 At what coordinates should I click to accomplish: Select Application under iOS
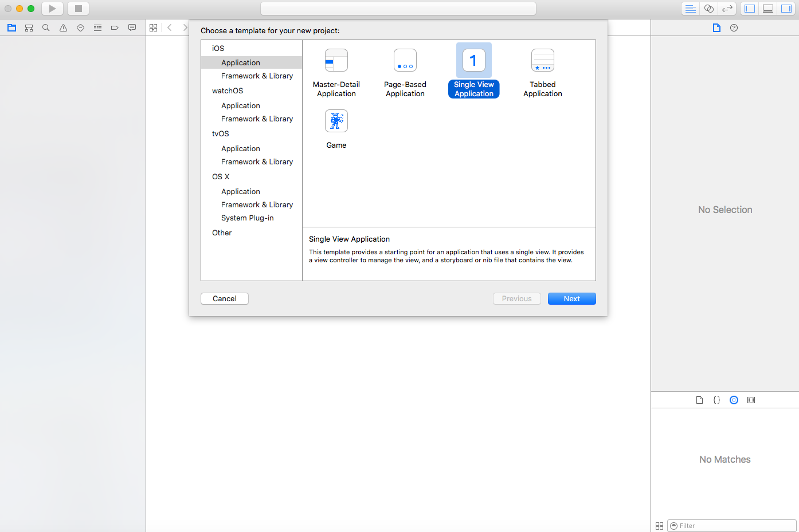pyautogui.click(x=252, y=62)
